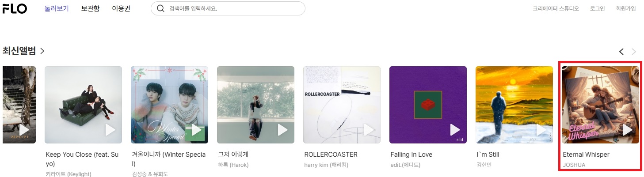This screenshot has height=177, width=644.
Task: Play the Falling In Love album
Action: [455, 130]
